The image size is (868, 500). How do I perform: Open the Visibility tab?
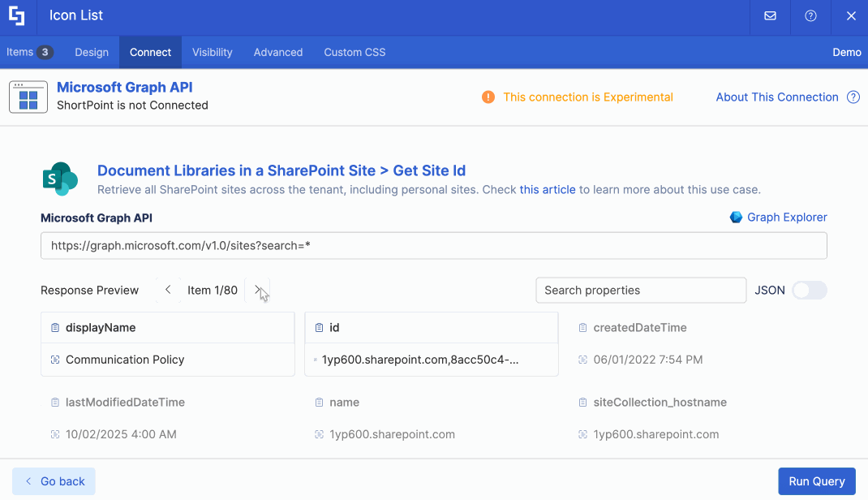212,52
